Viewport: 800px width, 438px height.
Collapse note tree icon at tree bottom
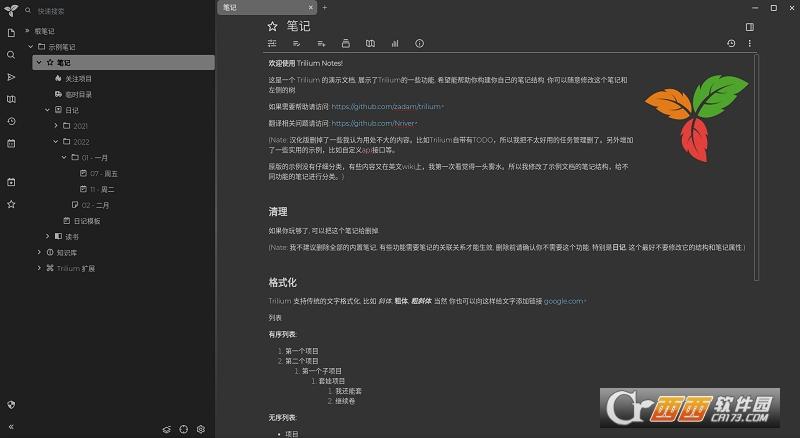pos(167,429)
